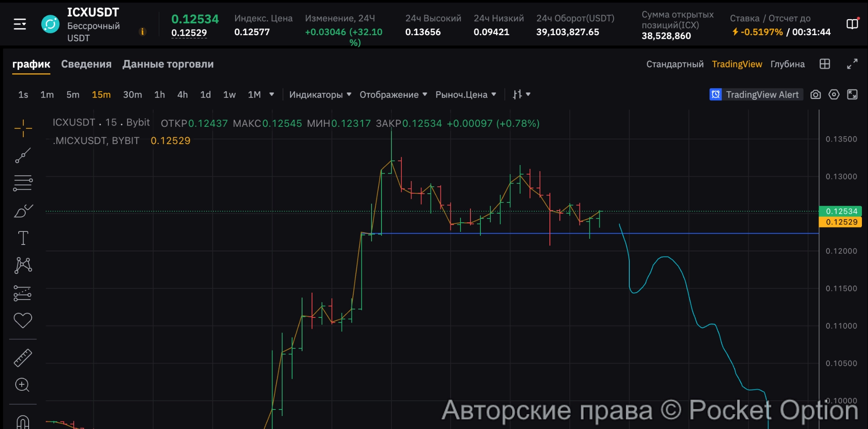
Task: Choose the brush drawing tool
Action: (23, 211)
